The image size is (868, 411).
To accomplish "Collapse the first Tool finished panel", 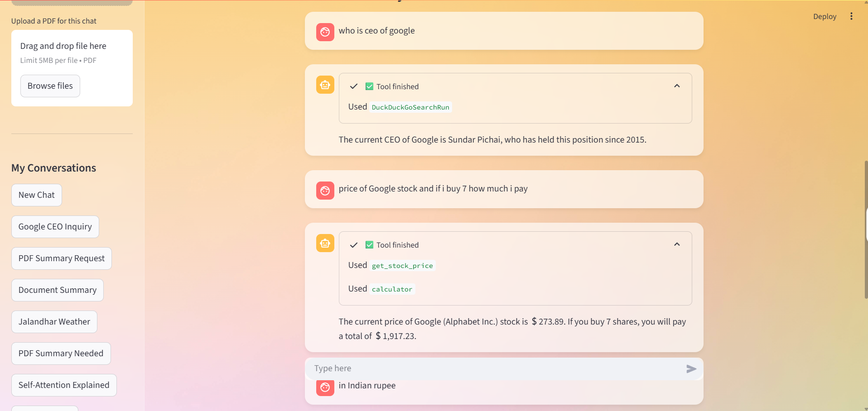I will click(677, 86).
